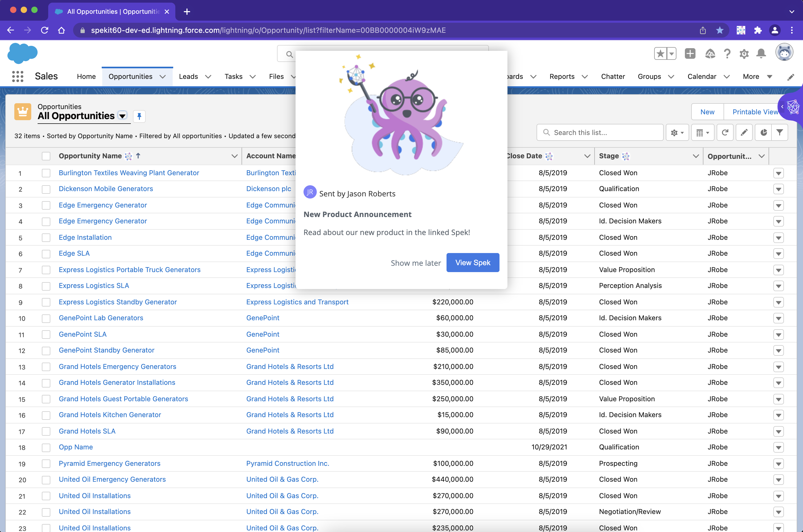The width and height of the screenshot is (803, 532).
Task: Open the Notifications bell icon
Action: 761,54
